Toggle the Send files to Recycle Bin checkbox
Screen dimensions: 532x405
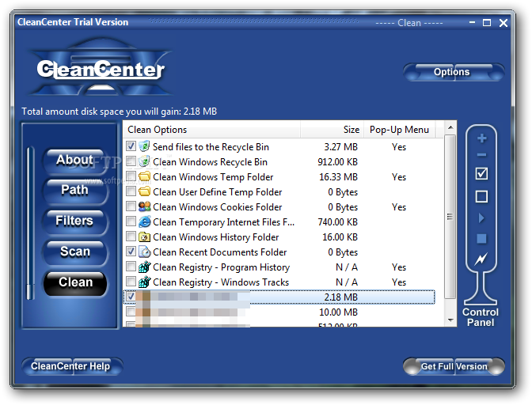tap(131, 146)
